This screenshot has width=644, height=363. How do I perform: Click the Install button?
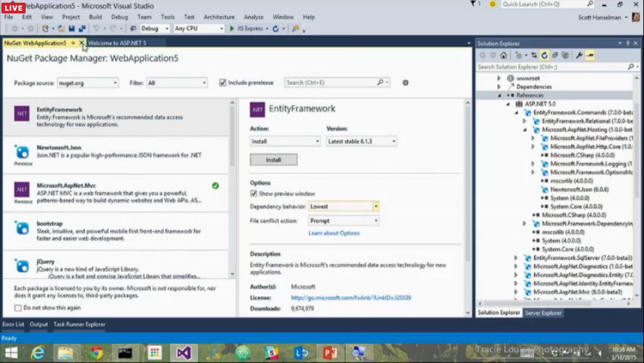(x=274, y=160)
